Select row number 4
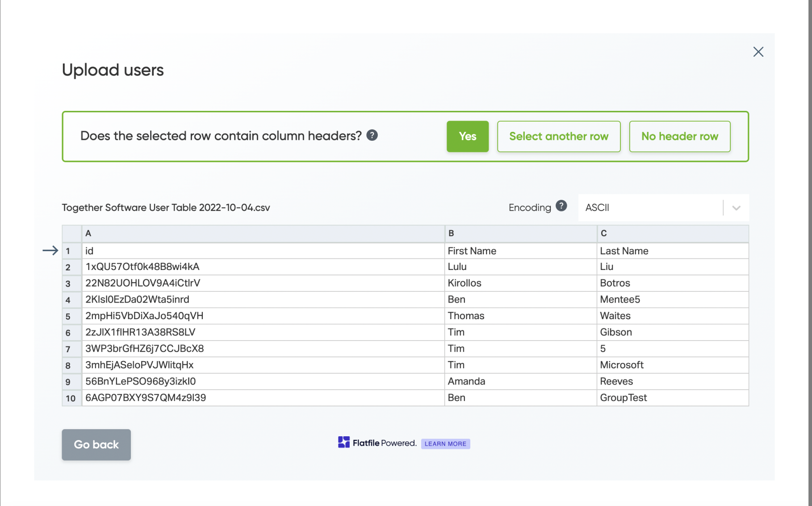Screen dimensions: 812x506 71,300
